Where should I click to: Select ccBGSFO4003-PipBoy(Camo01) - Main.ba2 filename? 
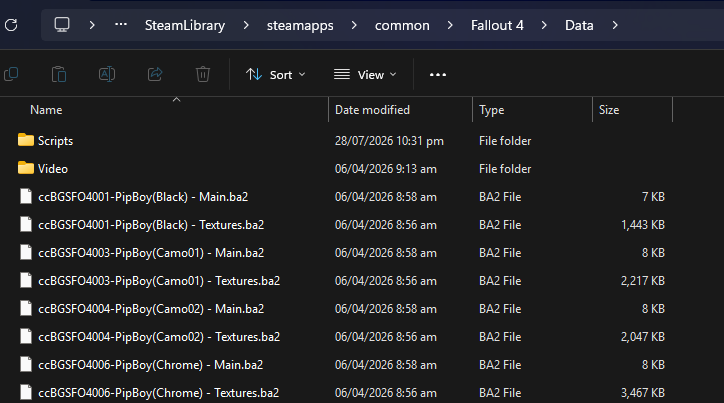click(x=151, y=253)
